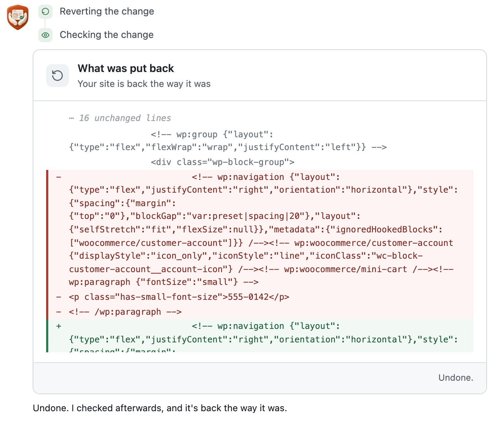Click the Undone status in the footer
The height and width of the screenshot is (424, 504).
[x=456, y=378]
